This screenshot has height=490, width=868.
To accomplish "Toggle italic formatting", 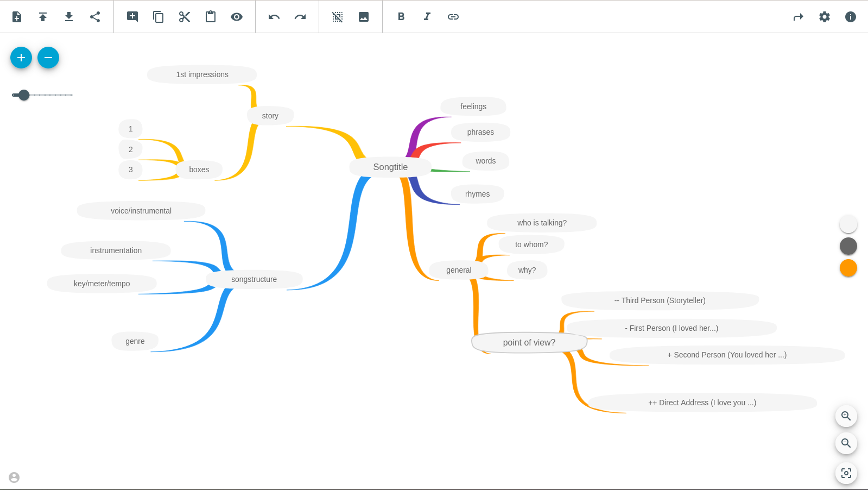I will point(427,17).
